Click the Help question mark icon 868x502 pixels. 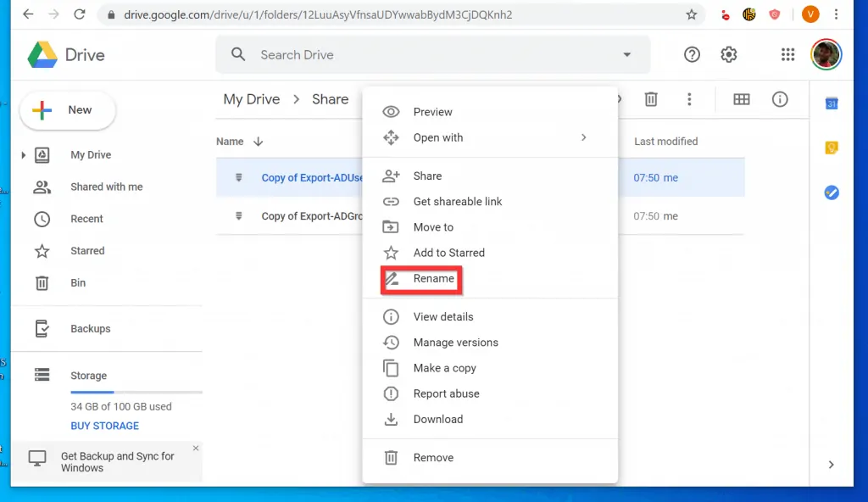pyautogui.click(x=692, y=54)
